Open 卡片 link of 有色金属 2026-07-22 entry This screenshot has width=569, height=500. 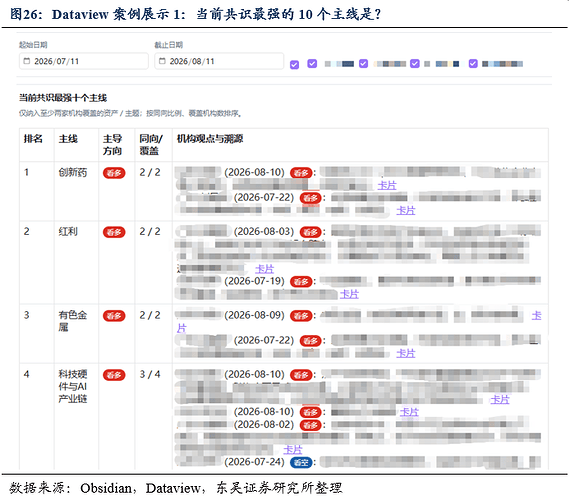[406, 353]
